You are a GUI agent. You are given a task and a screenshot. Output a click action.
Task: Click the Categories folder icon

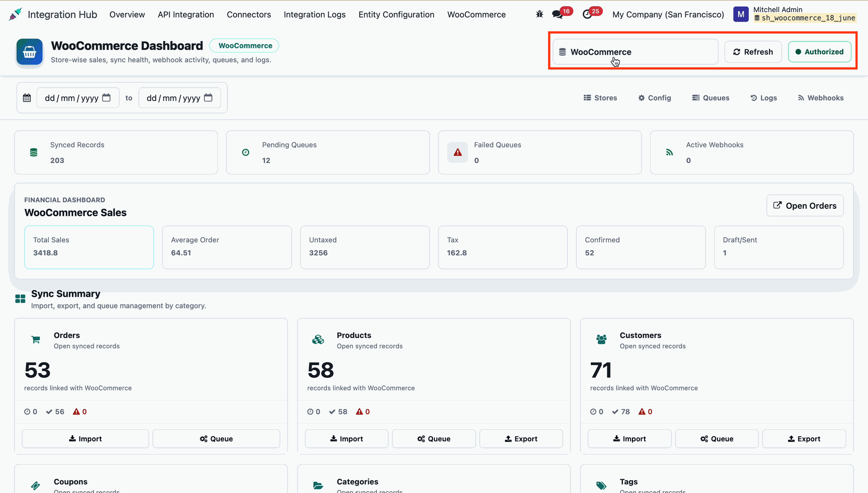(x=318, y=486)
